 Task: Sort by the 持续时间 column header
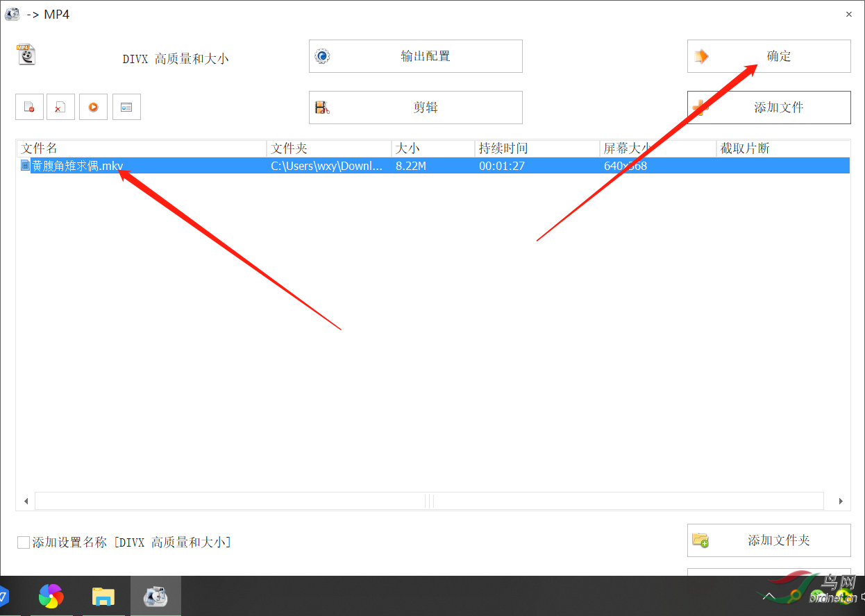point(537,148)
